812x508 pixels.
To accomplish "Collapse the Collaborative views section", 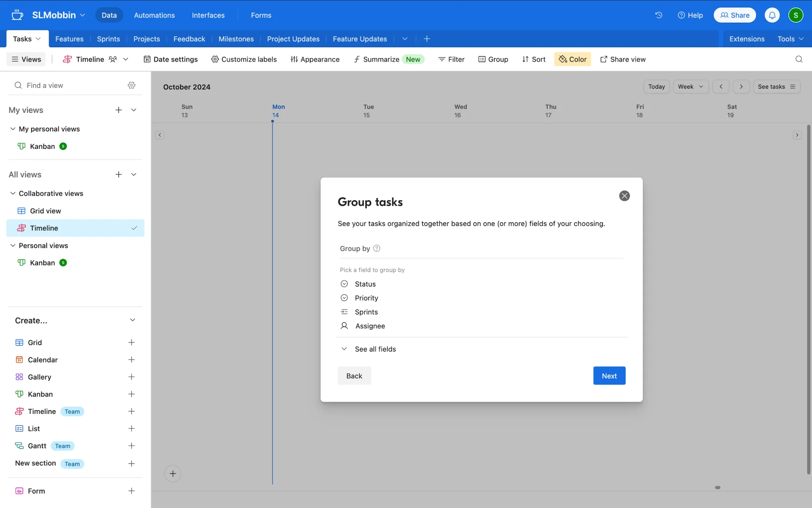I will coord(13,193).
